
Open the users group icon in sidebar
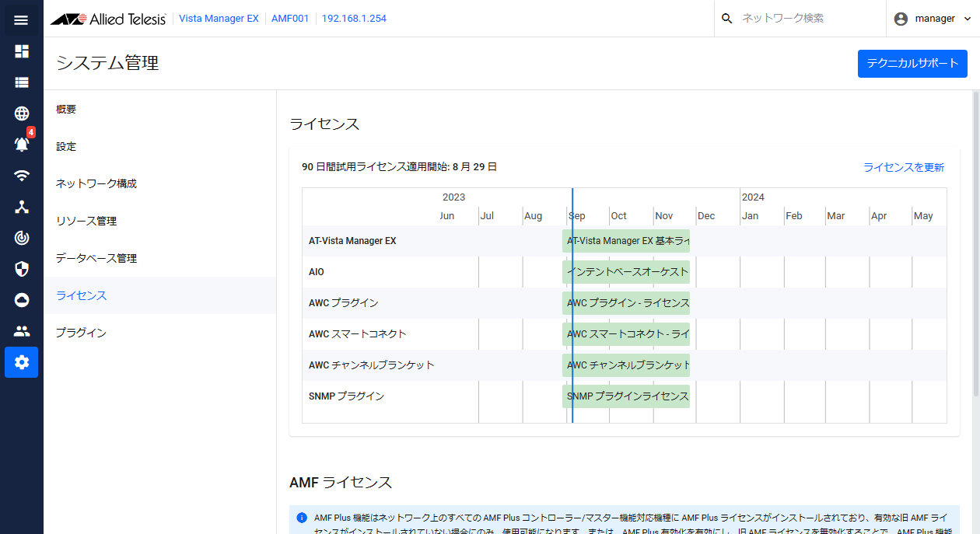pyautogui.click(x=21, y=331)
